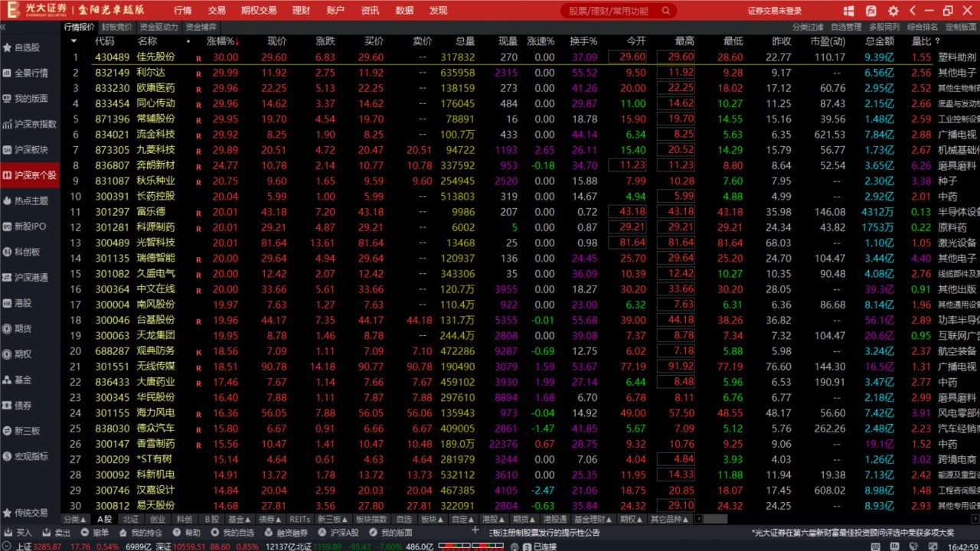This screenshot has height=551, width=980.
Task: Click 自选管理 at top right
Action: (846, 27)
